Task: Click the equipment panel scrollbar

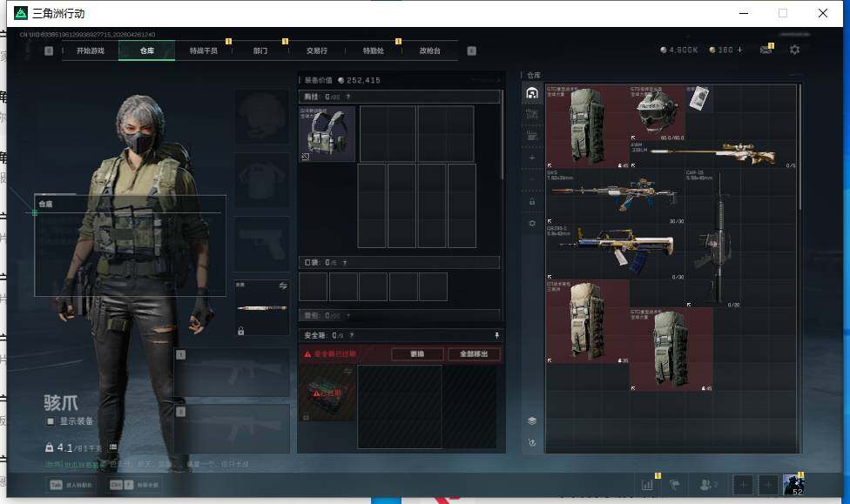Action: point(503,134)
